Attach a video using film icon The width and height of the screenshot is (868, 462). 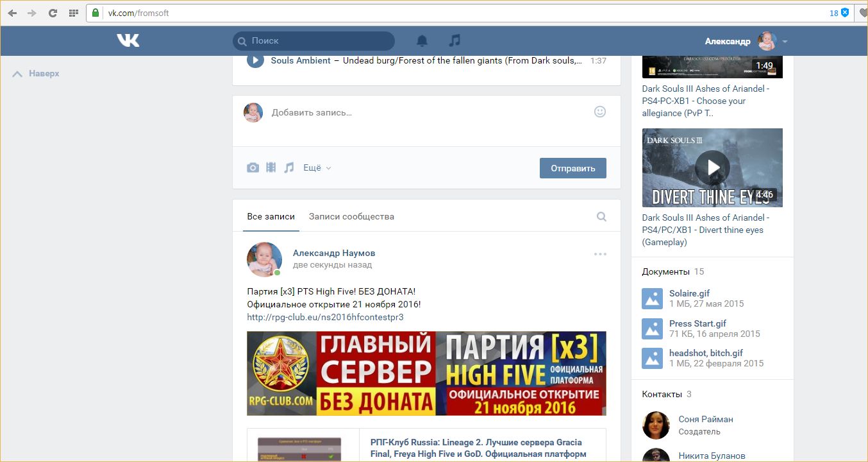pos(271,167)
